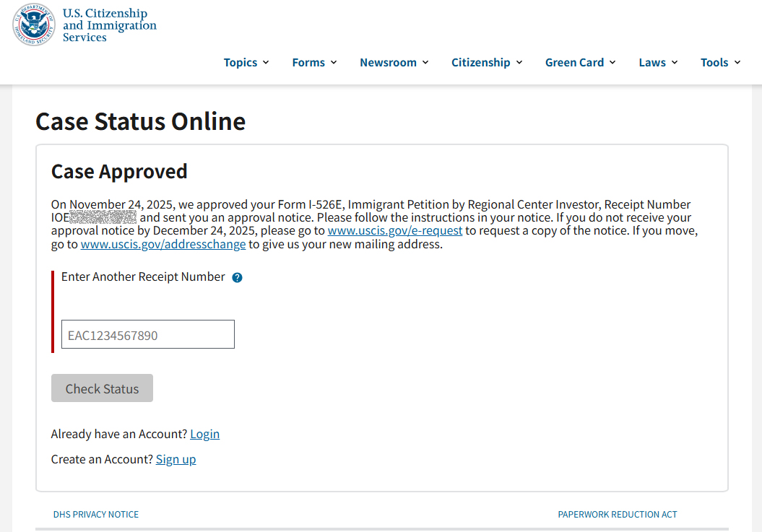This screenshot has width=762, height=532.
Task: Click the Department of Homeland Security seal logo
Action: [34, 25]
